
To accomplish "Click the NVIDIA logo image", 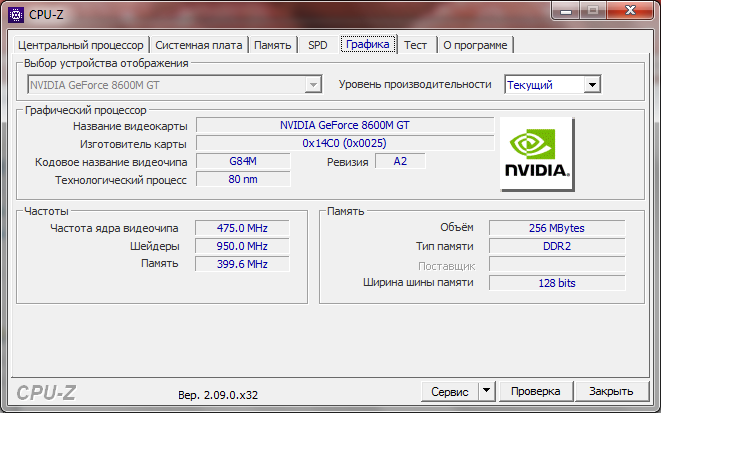I will coord(537,154).
